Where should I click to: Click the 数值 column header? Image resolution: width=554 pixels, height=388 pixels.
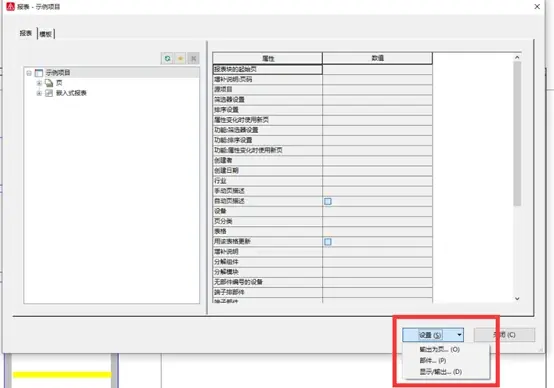click(x=377, y=58)
